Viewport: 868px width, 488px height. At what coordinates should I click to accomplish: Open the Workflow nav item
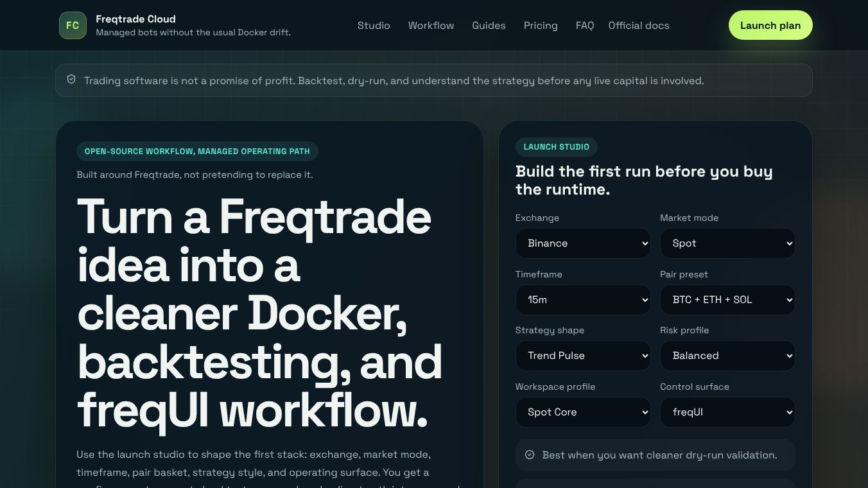coord(431,26)
